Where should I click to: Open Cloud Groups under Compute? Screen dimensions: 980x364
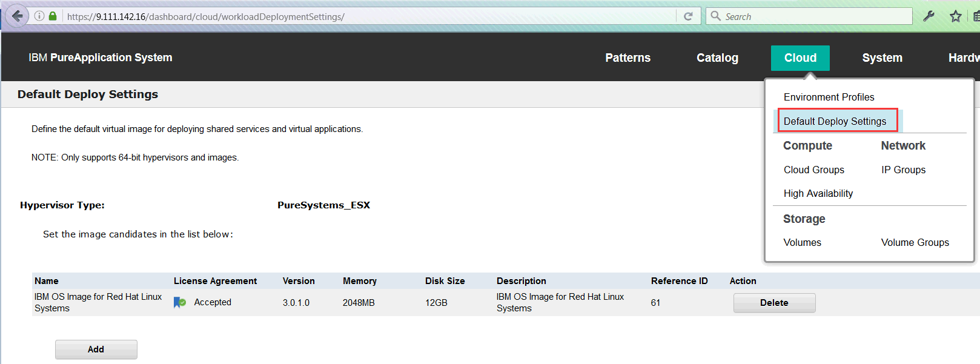point(813,170)
